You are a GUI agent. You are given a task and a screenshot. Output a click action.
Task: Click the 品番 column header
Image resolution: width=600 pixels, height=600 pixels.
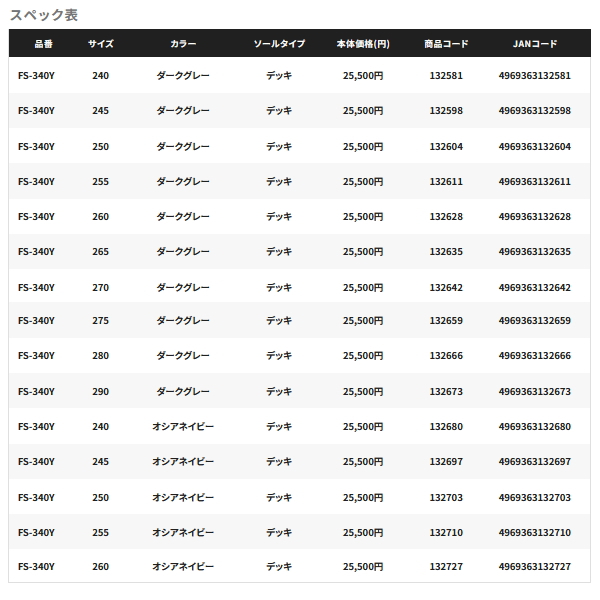click(x=43, y=44)
